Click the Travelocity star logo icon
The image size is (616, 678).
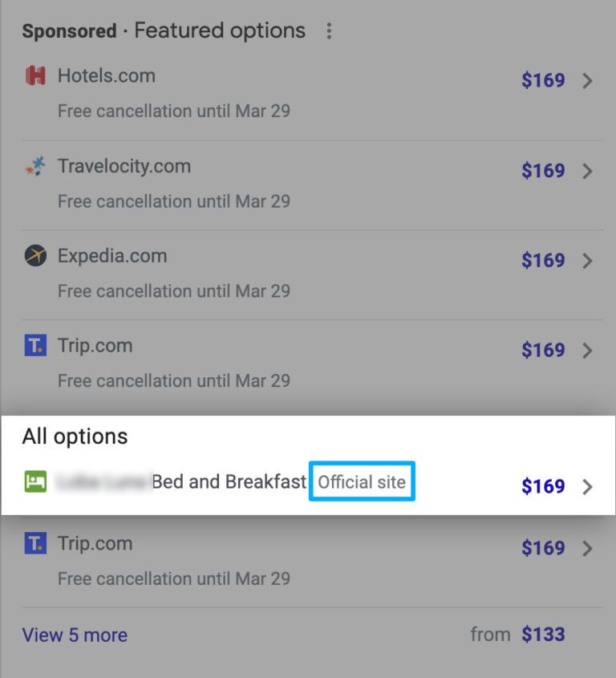pyautogui.click(x=35, y=167)
